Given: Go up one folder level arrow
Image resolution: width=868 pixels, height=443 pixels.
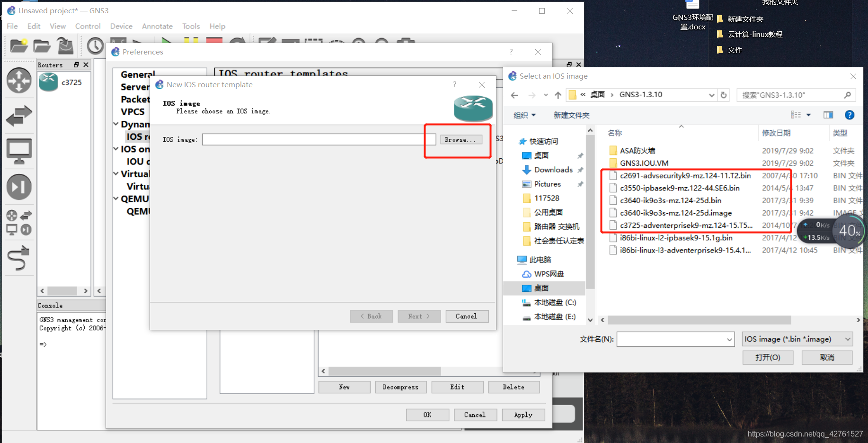Looking at the screenshot, I should click(558, 95).
